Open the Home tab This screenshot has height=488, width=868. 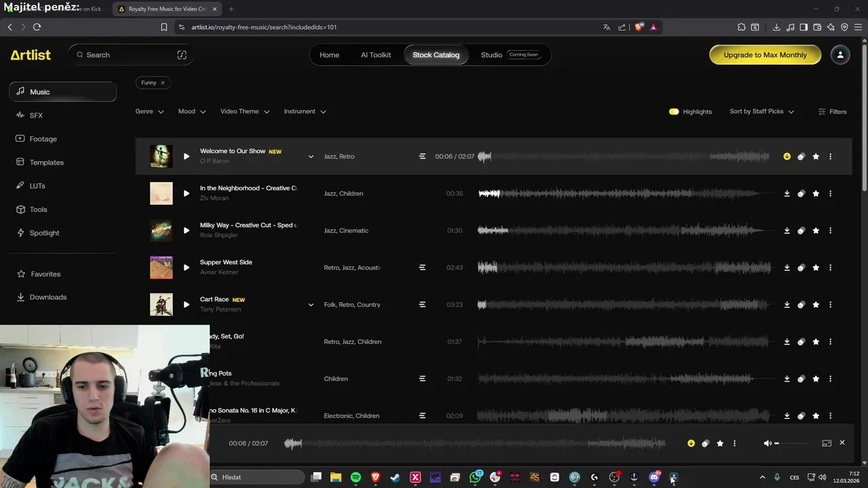[x=330, y=55]
